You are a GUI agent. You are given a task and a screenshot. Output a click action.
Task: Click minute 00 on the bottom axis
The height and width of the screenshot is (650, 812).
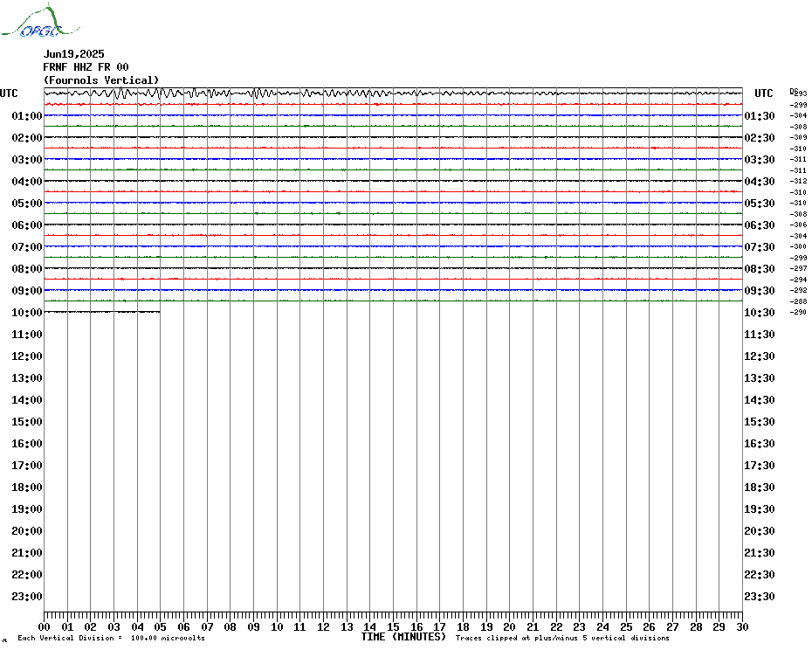click(45, 627)
